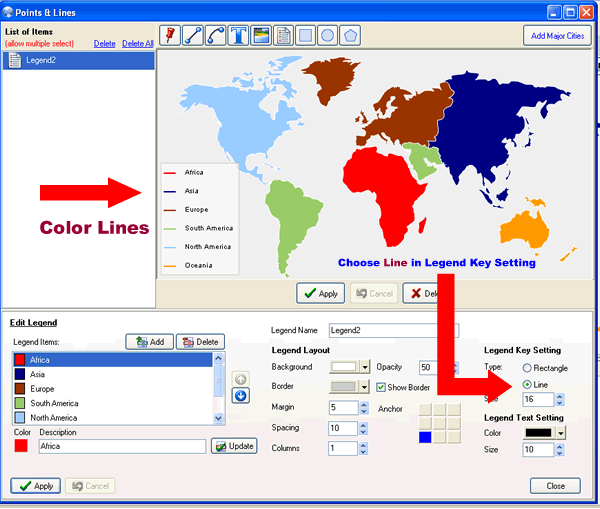Select the polygon shape tool
600x509 pixels.
[350, 36]
